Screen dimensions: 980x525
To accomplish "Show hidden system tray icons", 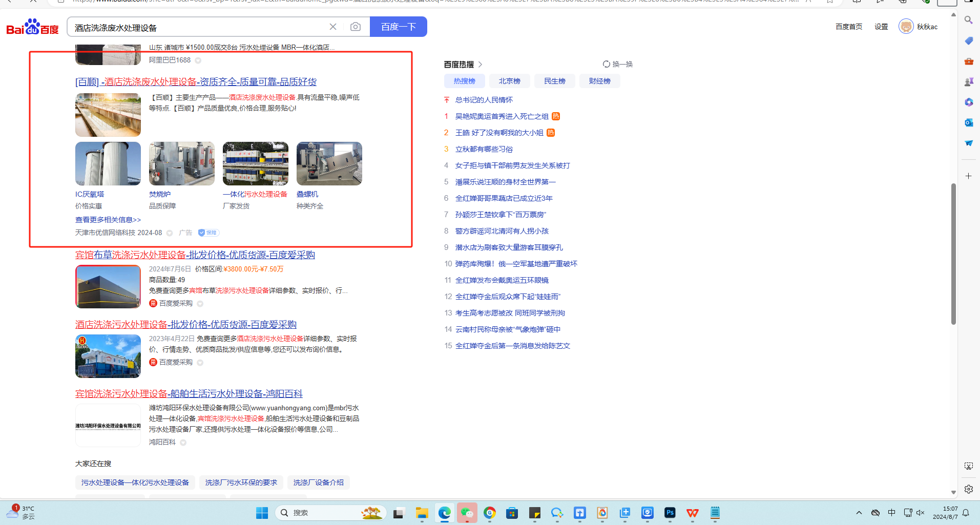I will (x=859, y=513).
